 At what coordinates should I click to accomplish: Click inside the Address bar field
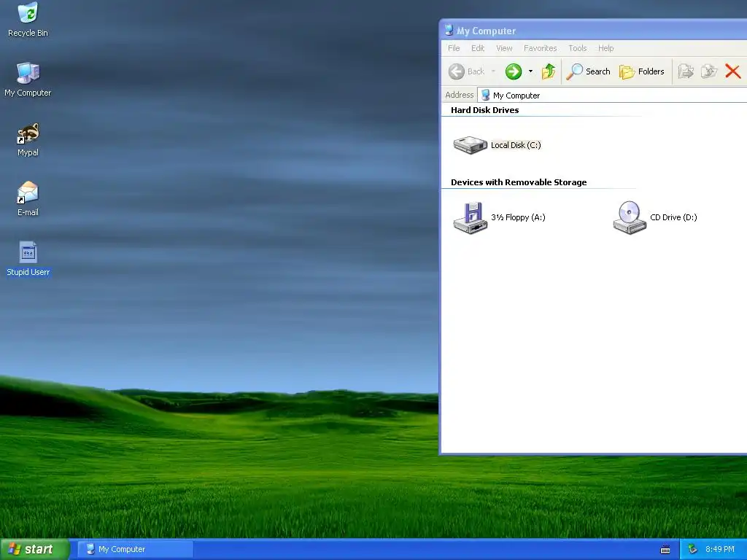[612, 96]
